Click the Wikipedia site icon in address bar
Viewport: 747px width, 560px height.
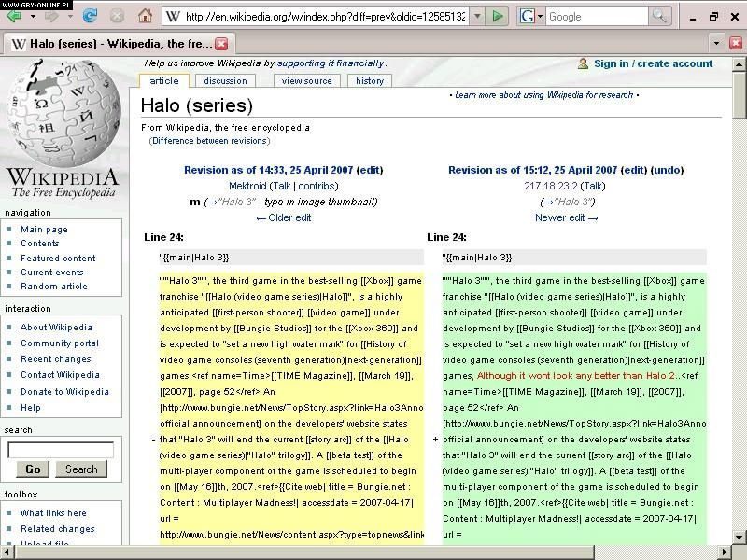pyautogui.click(x=173, y=16)
